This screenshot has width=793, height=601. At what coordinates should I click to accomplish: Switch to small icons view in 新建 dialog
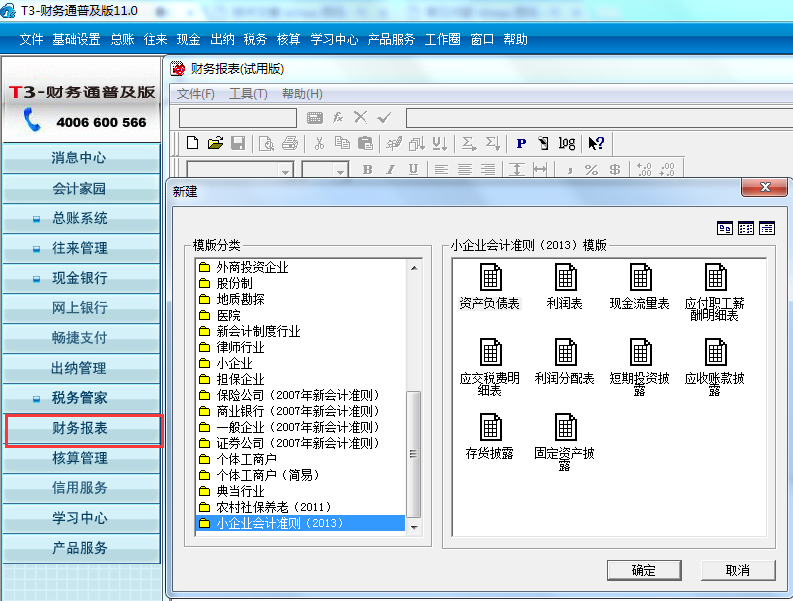[745, 228]
